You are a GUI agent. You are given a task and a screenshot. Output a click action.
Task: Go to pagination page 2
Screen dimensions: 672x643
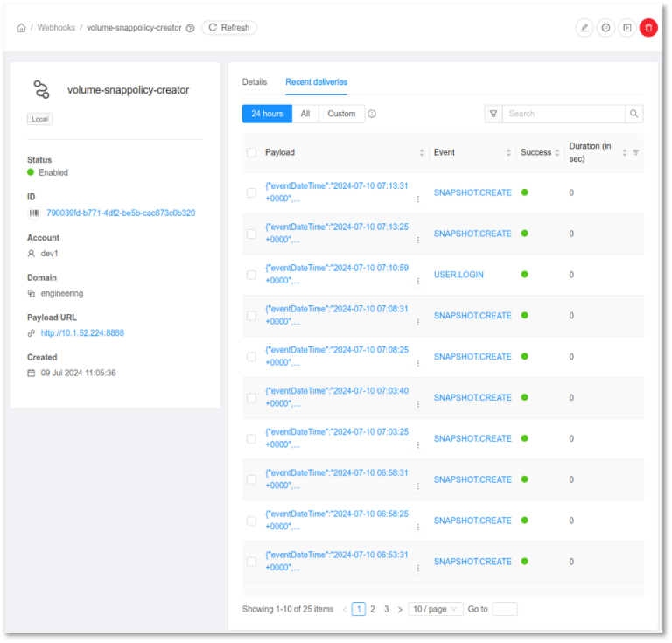point(373,610)
